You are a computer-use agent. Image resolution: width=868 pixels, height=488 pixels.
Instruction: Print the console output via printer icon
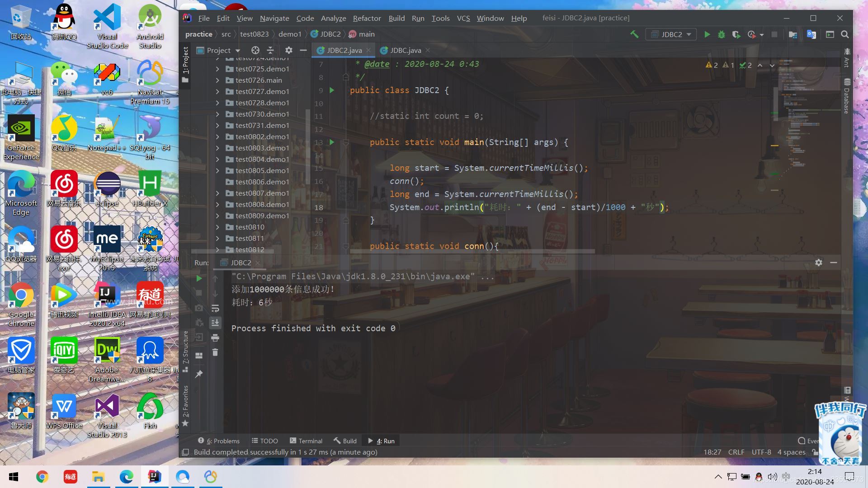pyautogui.click(x=215, y=338)
